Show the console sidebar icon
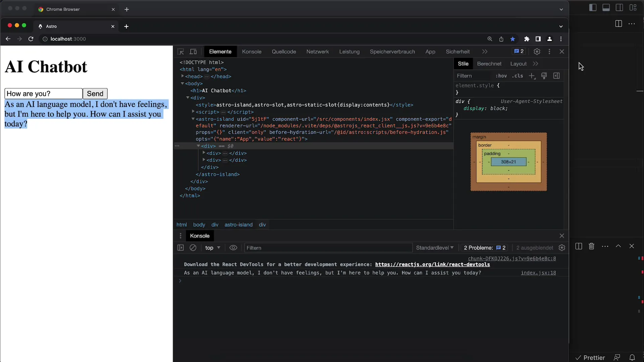The image size is (644, 362). click(x=181, y=248)
